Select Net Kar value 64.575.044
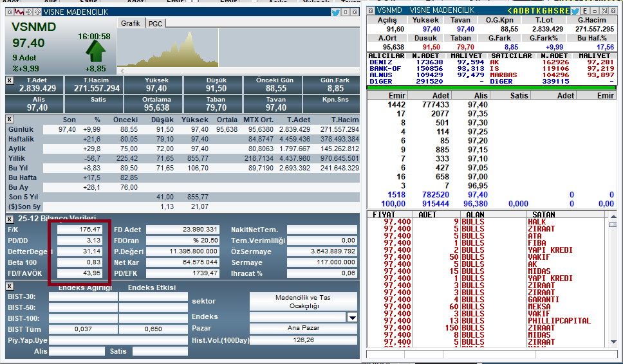Viewport: 623px width, 364px height. tap(182, 262)
